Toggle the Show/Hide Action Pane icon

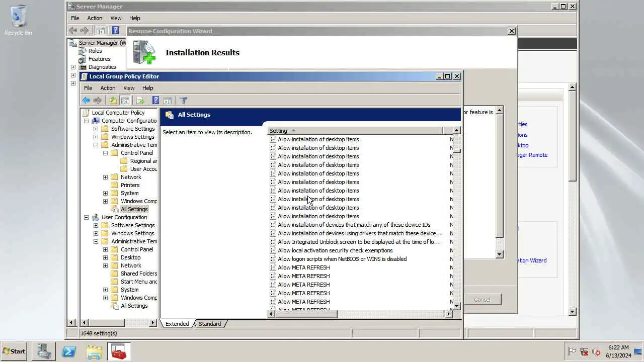(x=168, y=101)
